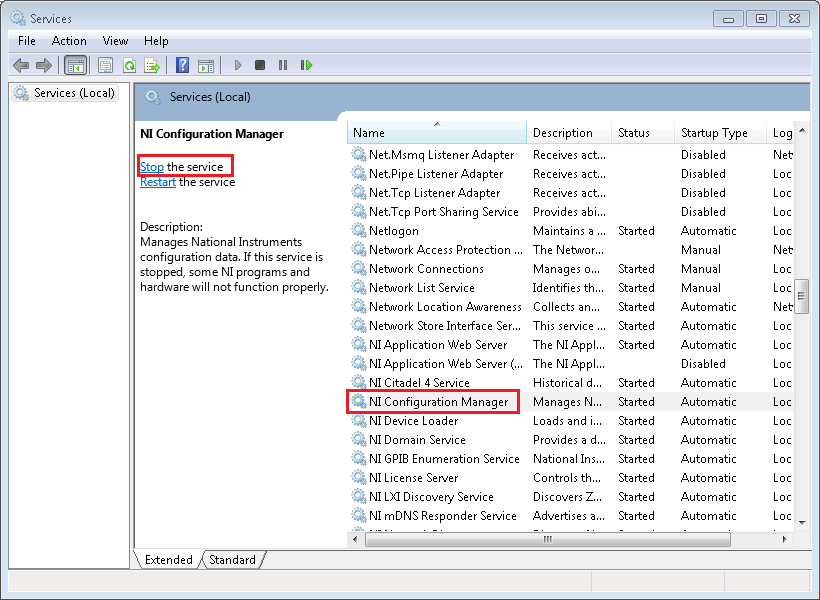820x600 pixels.
Task: Select Services (Local) tree node
Action: (65, 93)
